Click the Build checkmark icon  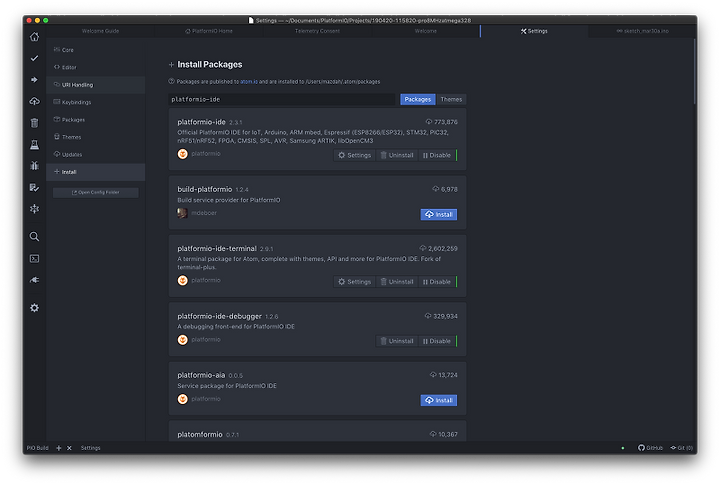pos(34,58)
